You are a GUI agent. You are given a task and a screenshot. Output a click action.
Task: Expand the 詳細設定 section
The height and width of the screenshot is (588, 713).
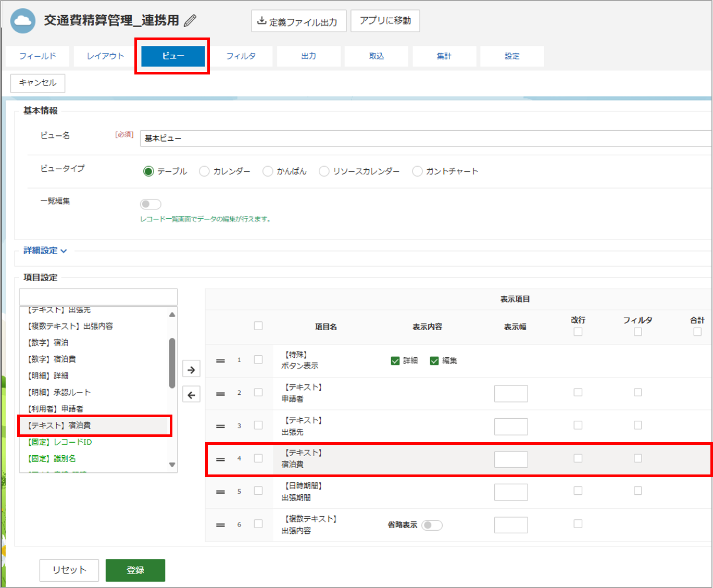point(45,251)
